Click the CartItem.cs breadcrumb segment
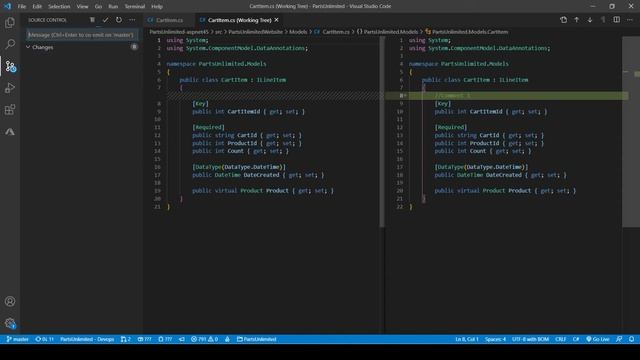The height and width of the screenshot is (360, 640). click(x=336, y=32)
